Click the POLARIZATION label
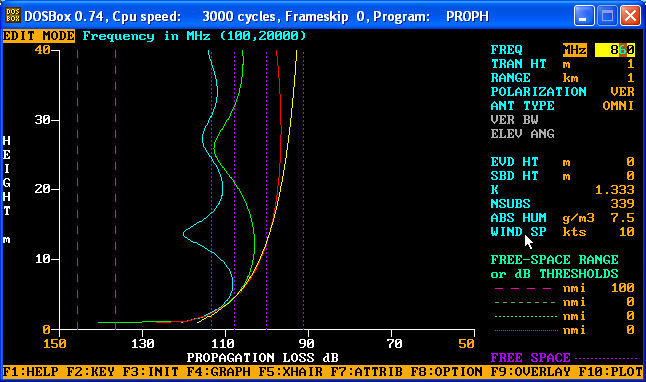This screenshot has width=646, height=382. [538, 91]
